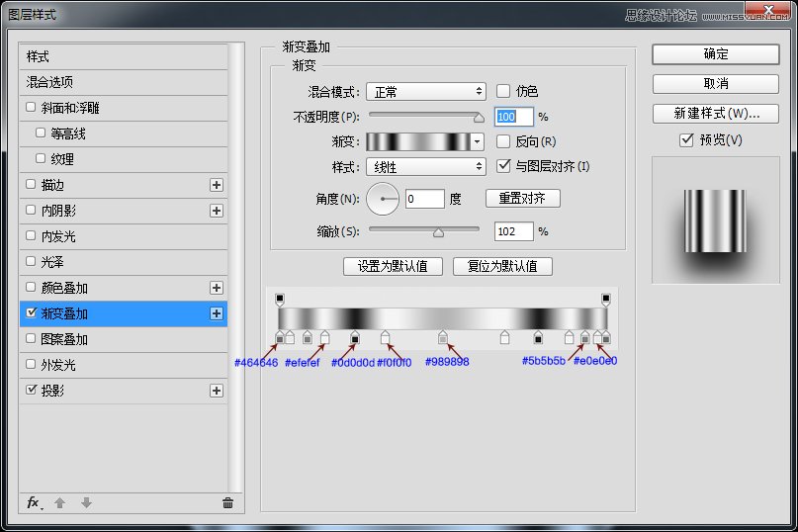Viewport: 798px width, 532px height.
Task: Click the effects list vertical scrollbar
Action: (235, 267)
